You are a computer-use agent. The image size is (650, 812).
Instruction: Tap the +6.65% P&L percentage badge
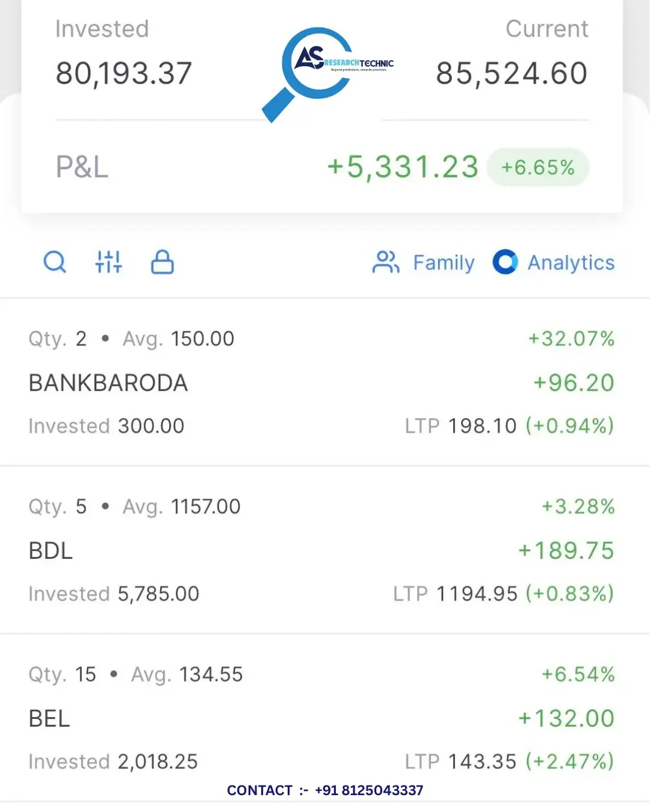pos(537,167)
